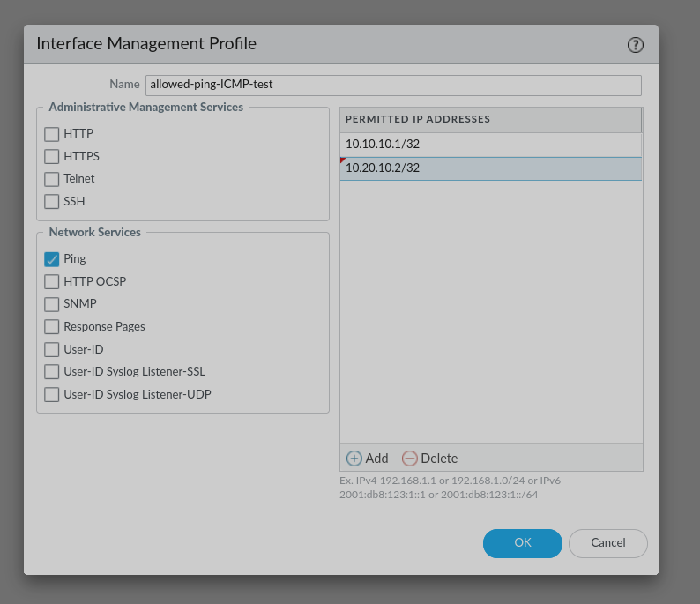
Task: Click the Permitted IP Addresses column header
Action: pos(491,119)
